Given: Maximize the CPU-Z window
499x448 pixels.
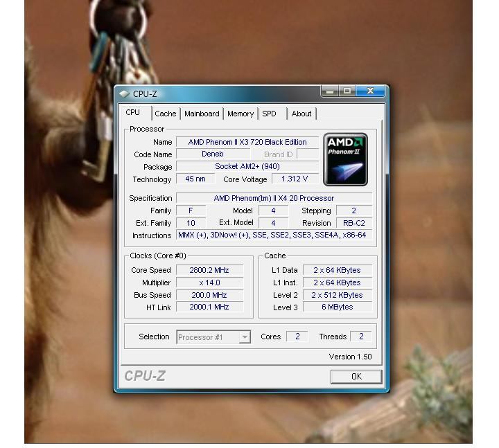Looking at the screenshot, I should click(347, 91).
